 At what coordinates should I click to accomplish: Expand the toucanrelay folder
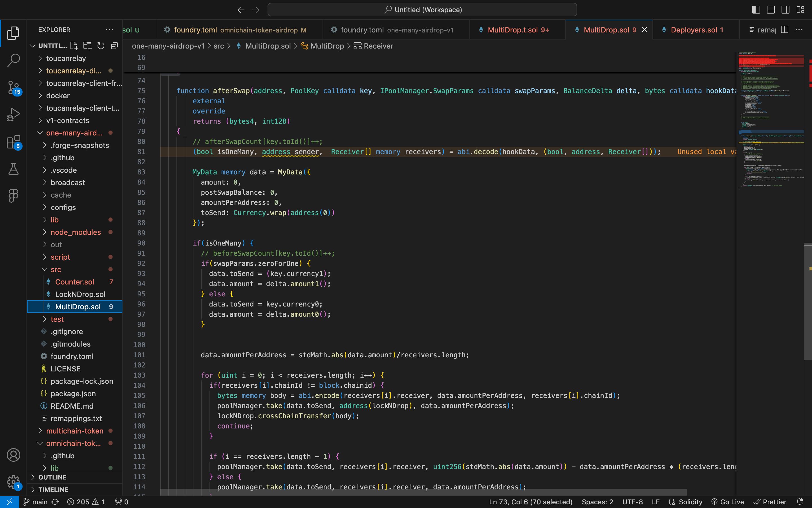[x=74, y=58]
